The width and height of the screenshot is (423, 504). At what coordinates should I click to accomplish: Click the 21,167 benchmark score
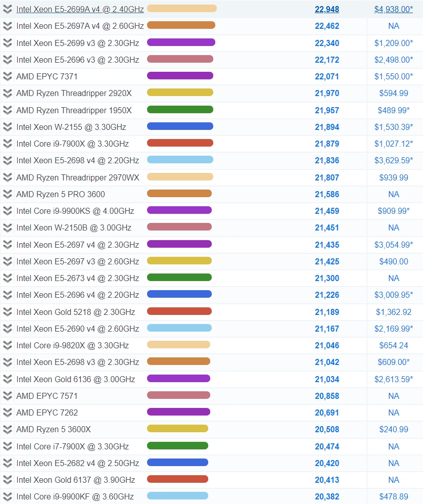coord(327,329)
